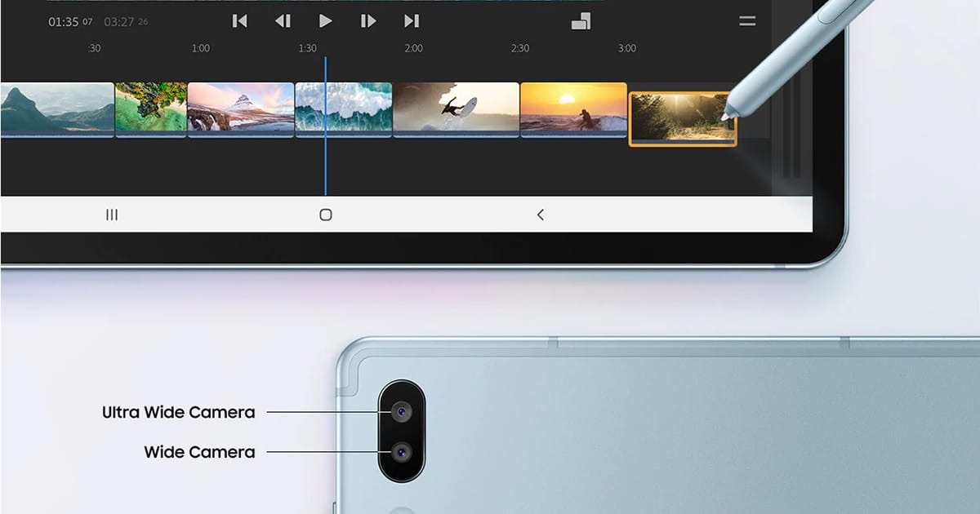The image size is (980, 514).
Task: Tap the Android back arrow
Action: (x=540, y=215)
